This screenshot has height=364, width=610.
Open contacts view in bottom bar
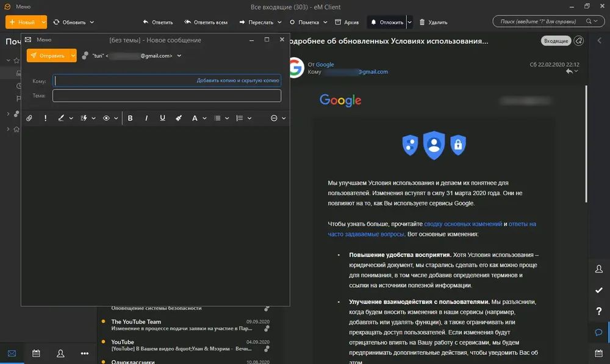point(60,353)
